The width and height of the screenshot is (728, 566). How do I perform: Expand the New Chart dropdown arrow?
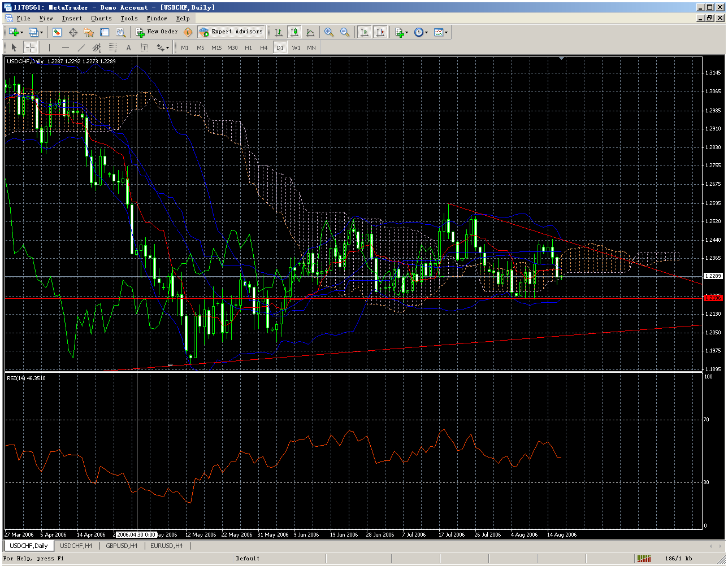(21, 32)
